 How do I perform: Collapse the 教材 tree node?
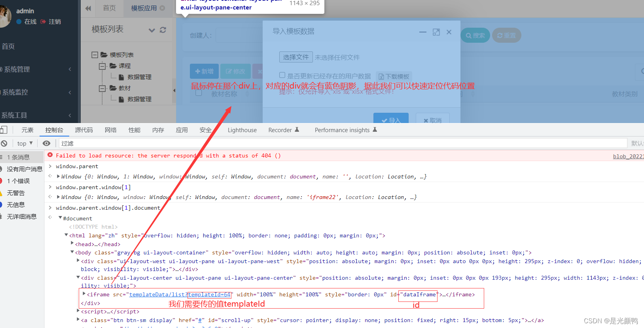[x=102, y=88]
